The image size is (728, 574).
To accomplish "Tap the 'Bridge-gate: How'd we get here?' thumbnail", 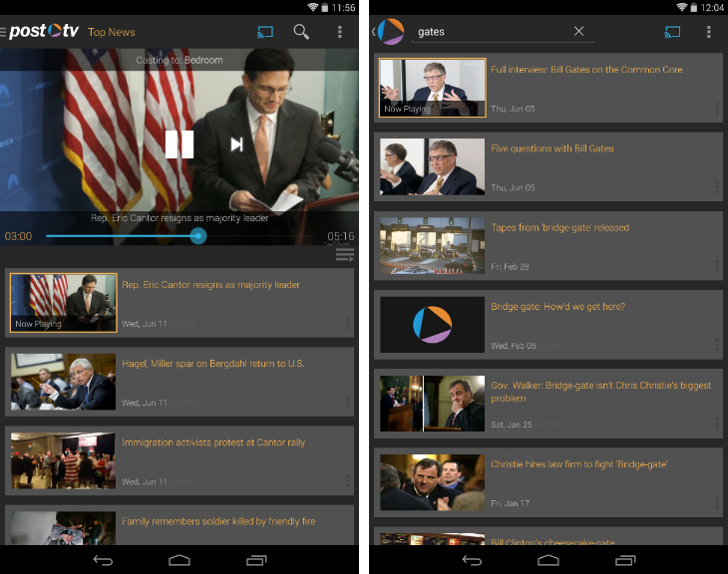I will 432,325.
